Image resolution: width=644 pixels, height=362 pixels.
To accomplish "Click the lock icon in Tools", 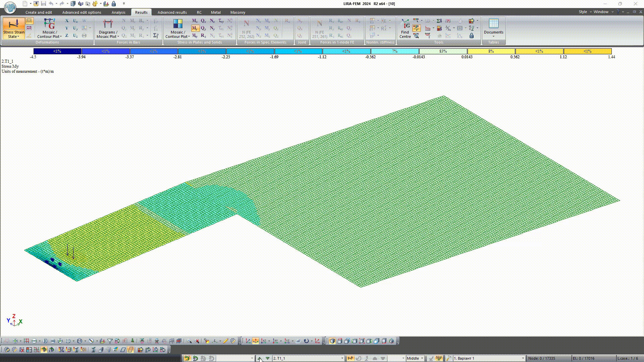I will click(x=472, y=36).
